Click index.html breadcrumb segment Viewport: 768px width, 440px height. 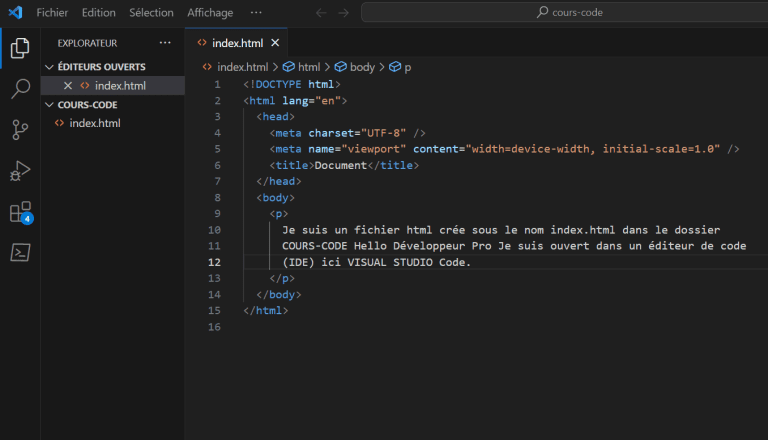click(242, 67)
